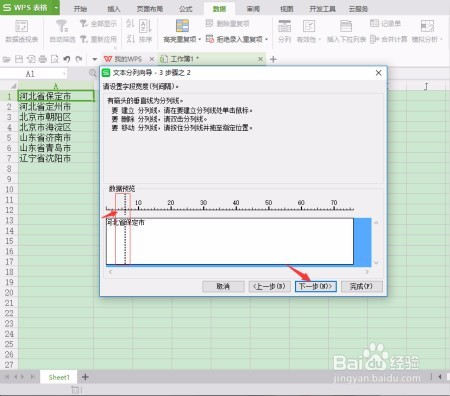This screenshot has width=450, height=396.
Task: Click 完成 to finish the wizard
Action: point(361,286)
